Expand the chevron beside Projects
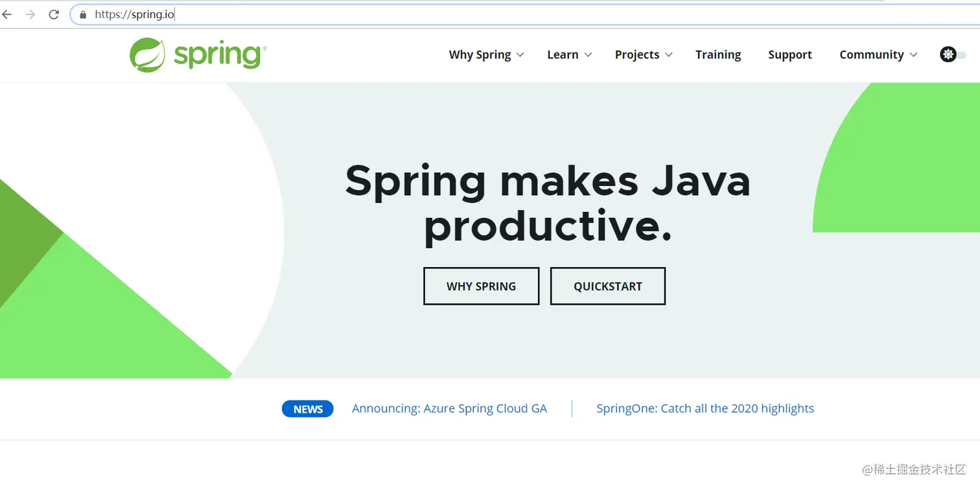 (x=668, y=55)
